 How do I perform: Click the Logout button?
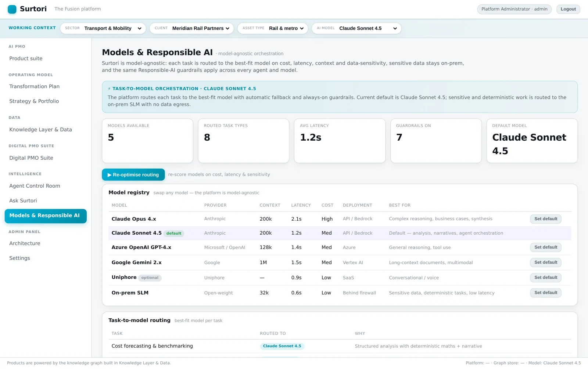pos(568,9)
